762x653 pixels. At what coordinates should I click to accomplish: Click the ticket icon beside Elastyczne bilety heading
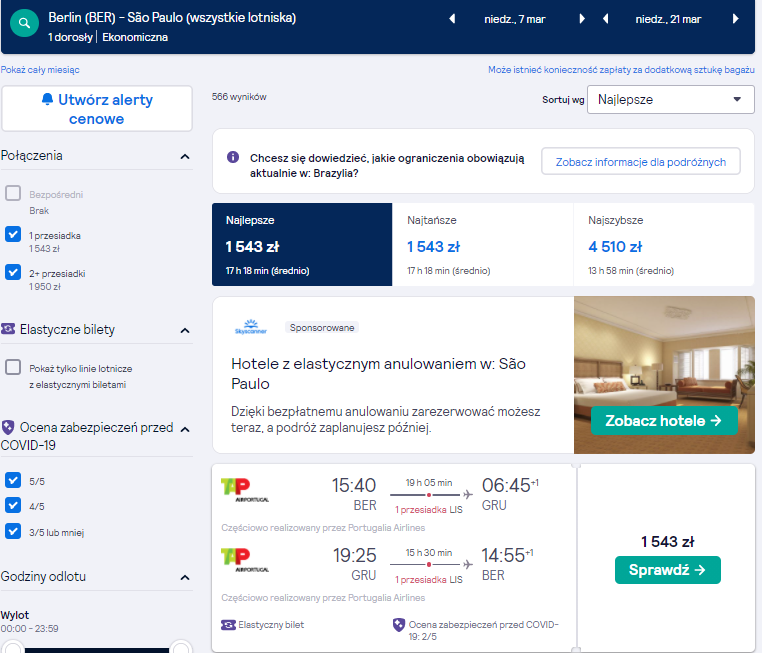coord(8,329)
